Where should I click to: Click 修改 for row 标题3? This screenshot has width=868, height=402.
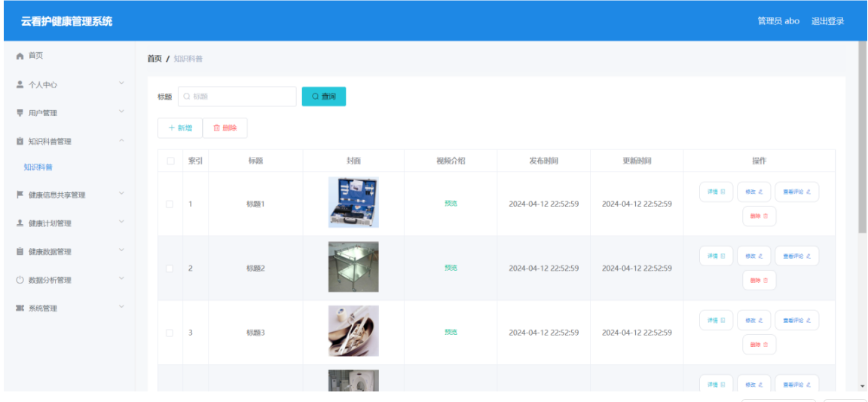tap(754, 321)
